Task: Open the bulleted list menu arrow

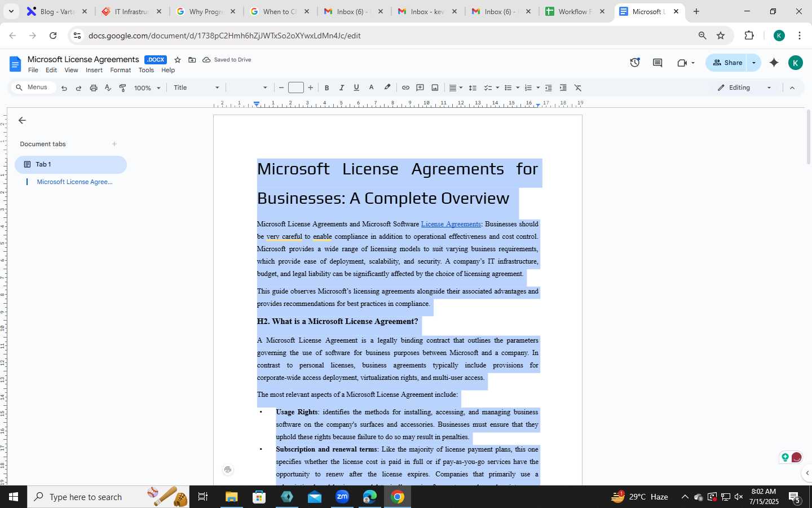Action: (518, 88)
